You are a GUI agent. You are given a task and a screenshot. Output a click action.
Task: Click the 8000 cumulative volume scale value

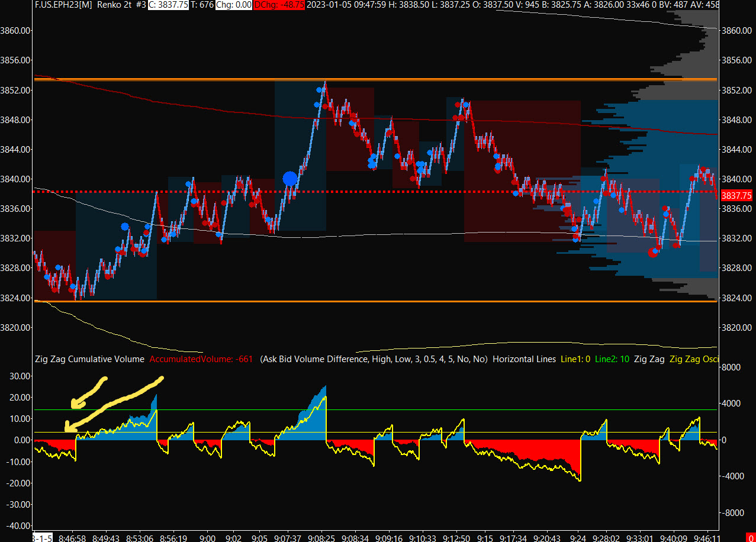point(732,367)
